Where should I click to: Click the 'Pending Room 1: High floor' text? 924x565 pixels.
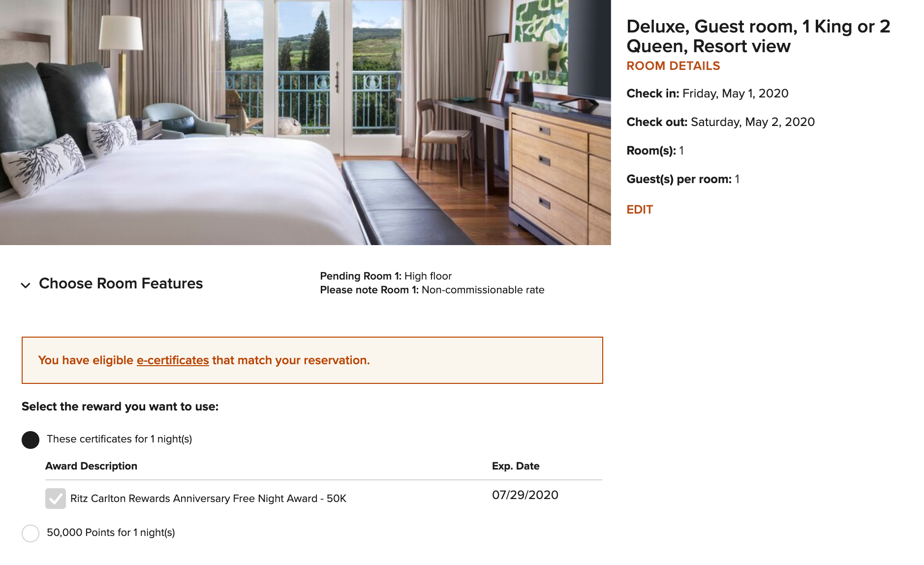385,276
